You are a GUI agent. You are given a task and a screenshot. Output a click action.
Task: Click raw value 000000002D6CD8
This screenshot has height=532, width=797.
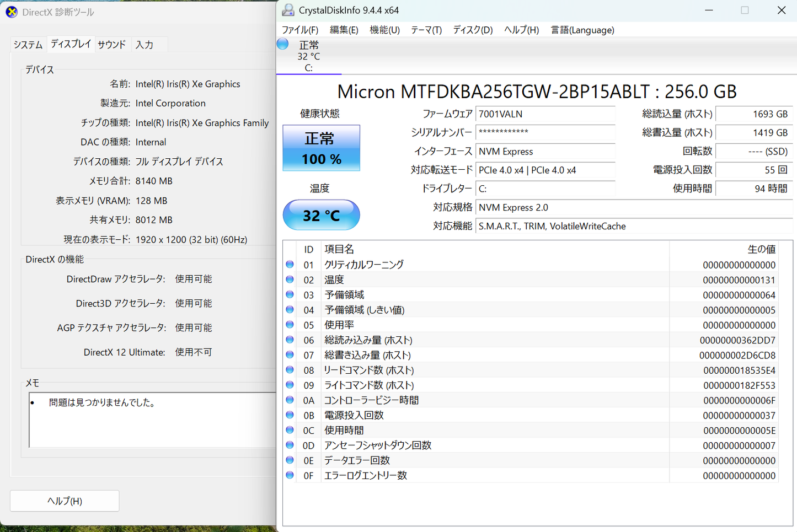[737, 355]
